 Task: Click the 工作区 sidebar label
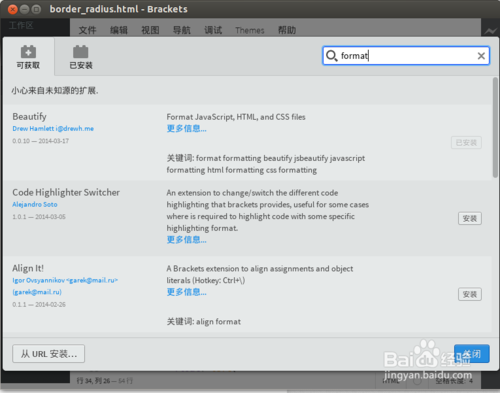21,26
